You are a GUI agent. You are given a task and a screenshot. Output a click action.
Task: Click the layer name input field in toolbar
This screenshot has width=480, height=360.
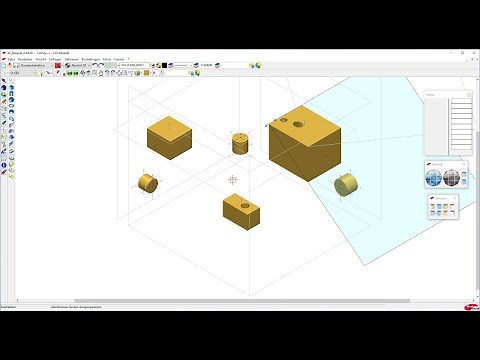pyautogui.click(x=134, y=66)
